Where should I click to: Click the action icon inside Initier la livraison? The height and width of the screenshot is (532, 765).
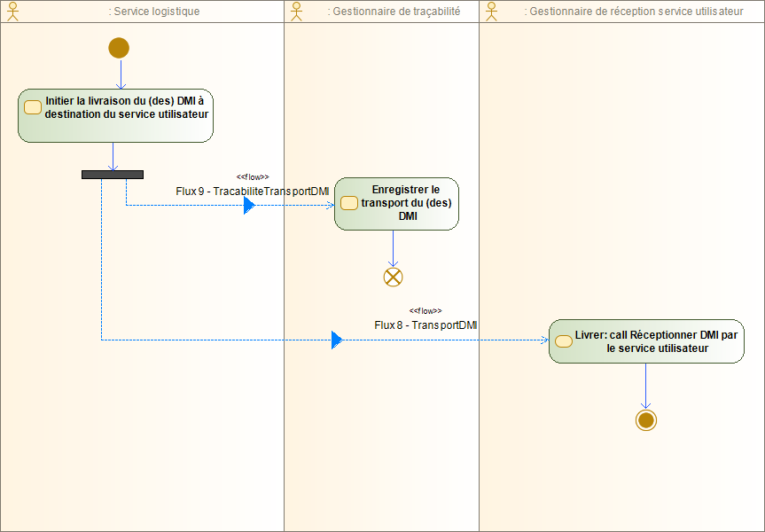tap(33, 106)
